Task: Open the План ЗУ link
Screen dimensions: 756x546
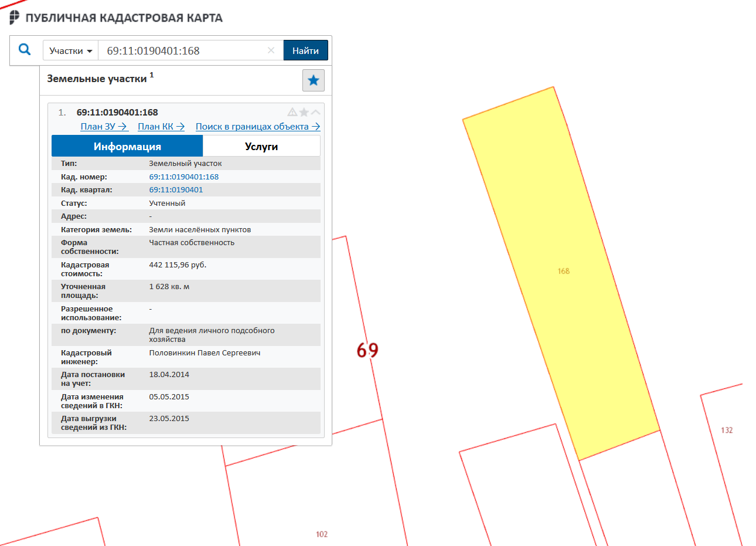Action: coord(104,127)
